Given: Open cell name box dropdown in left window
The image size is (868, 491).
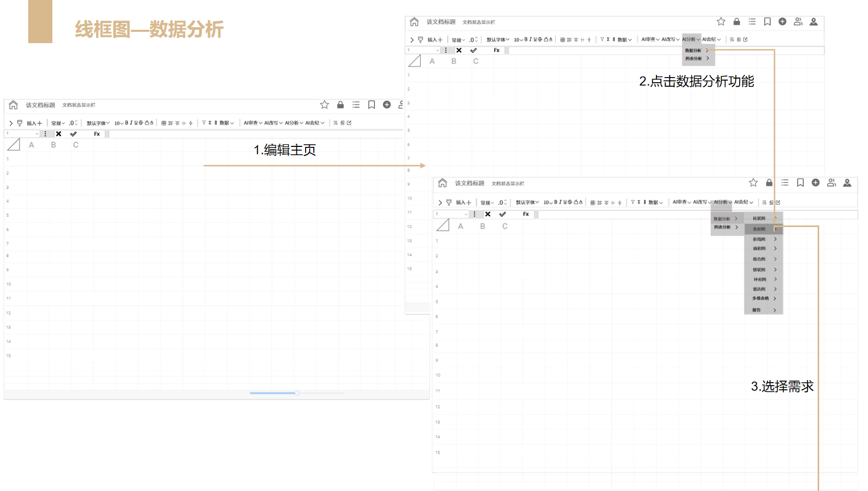Looking at the screenshot, I should tap(37, 134).
